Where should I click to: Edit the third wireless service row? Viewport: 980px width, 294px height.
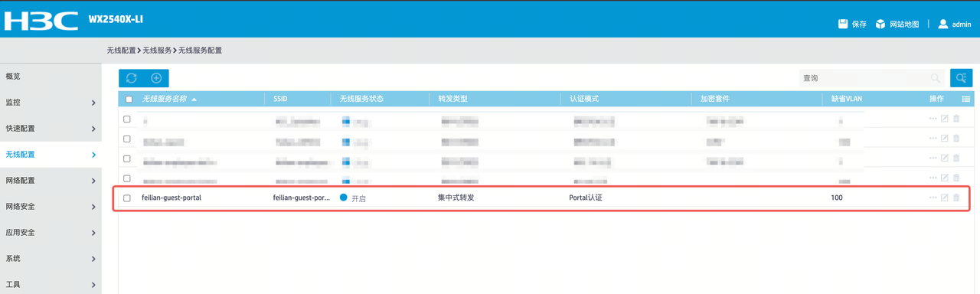[x=945, y=158]
